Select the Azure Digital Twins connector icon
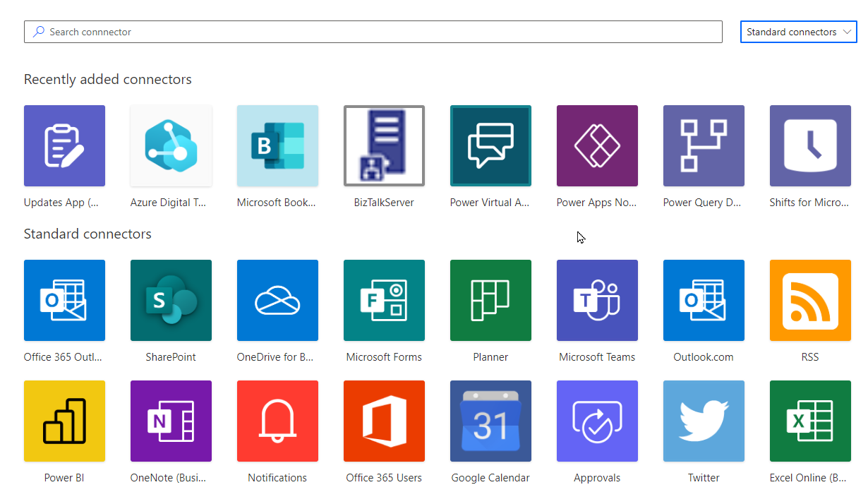The width and height of the screenshot is (868, 492). [x=171, y=145]
